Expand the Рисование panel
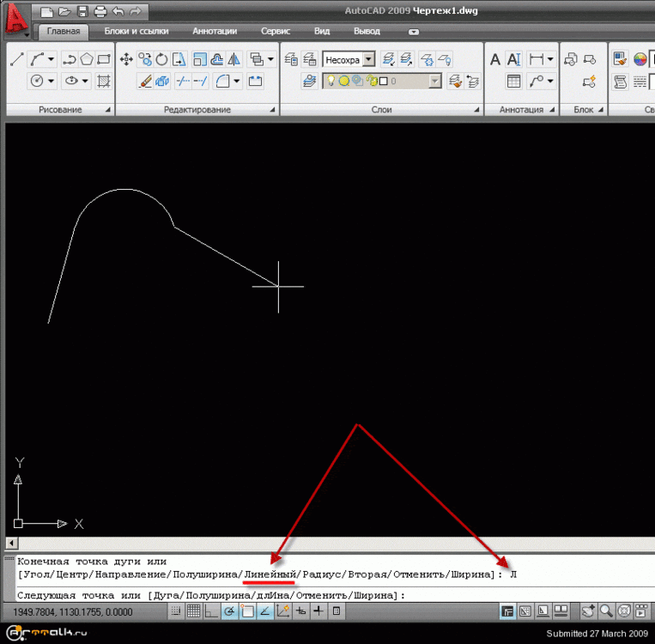The image size is (655, 644). coord(107,111)
